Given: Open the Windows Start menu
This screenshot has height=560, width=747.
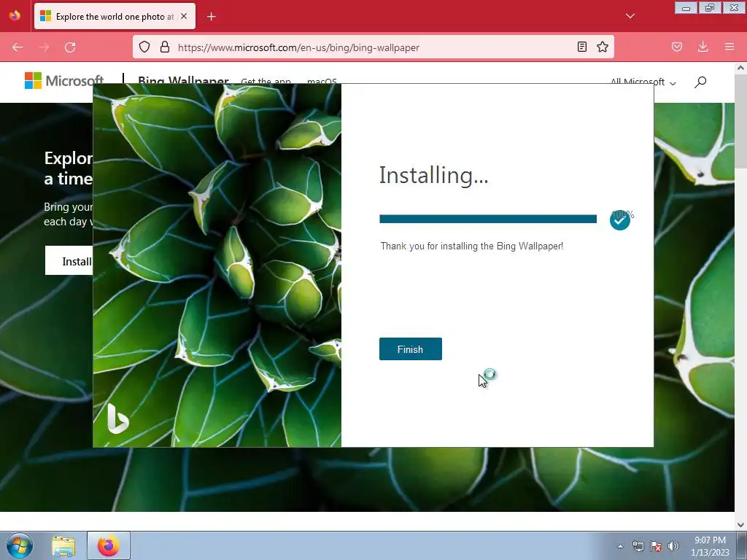Looking at the screenshot, I should 20,545.
